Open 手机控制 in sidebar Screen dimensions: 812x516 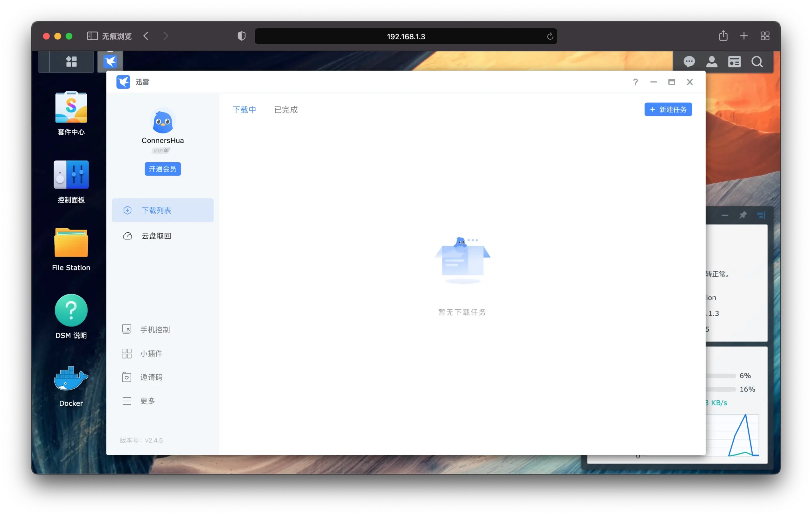point(146,330)
